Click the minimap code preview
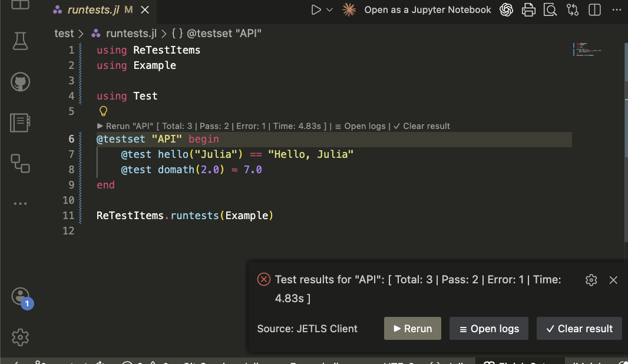The height and width of the screenshot is (364, 628). [587, 49]
